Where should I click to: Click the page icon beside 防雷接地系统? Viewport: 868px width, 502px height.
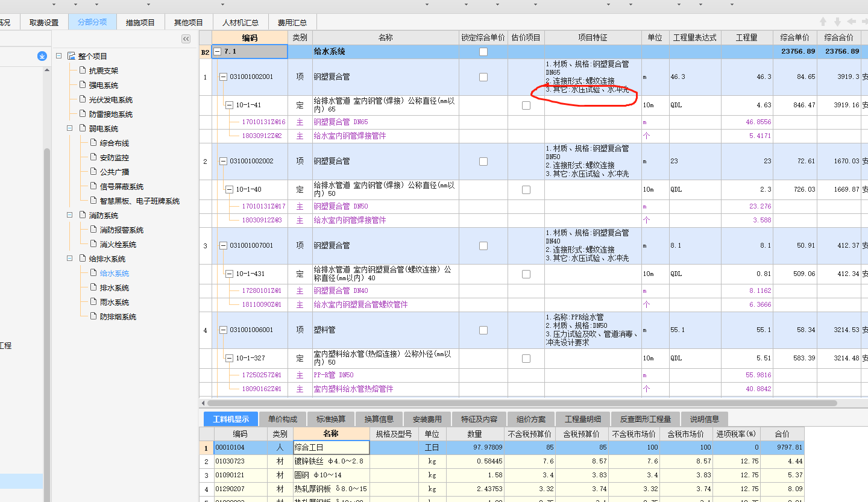(x=83, y=114)
